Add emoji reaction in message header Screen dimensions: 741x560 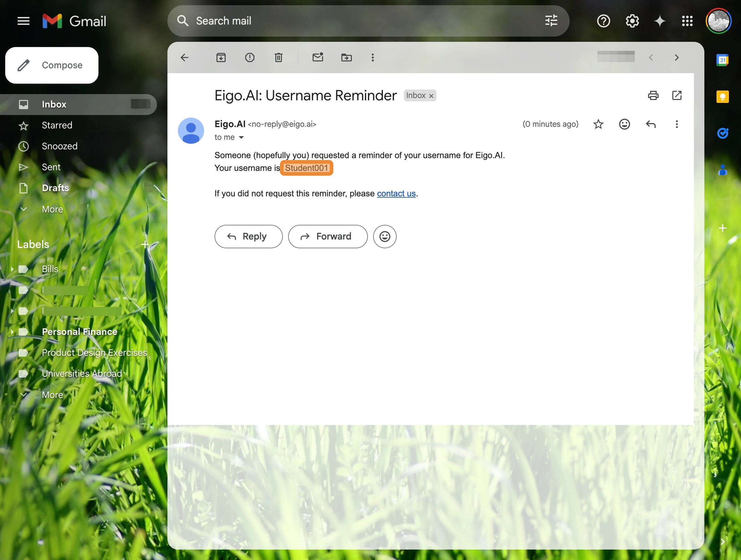pyautogui.click(x=624, y=124)
